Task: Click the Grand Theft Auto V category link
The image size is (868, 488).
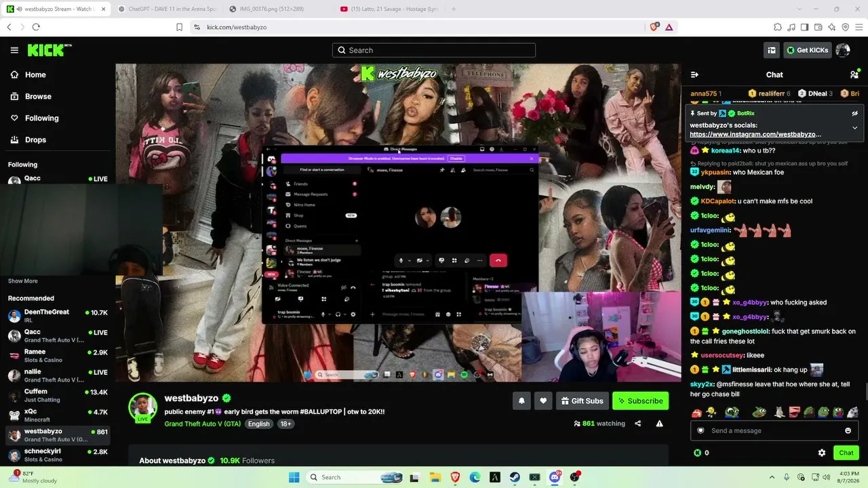Action: pos(202,424)
